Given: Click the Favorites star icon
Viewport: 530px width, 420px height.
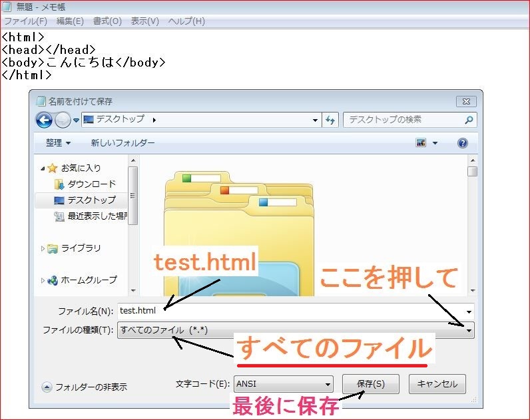Looking at the screenshot, I should 52,168.
